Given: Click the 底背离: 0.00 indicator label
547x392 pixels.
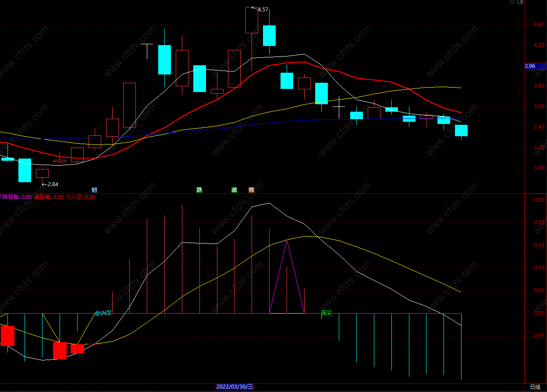Looking at the screenshot, I should coord(49,197).
